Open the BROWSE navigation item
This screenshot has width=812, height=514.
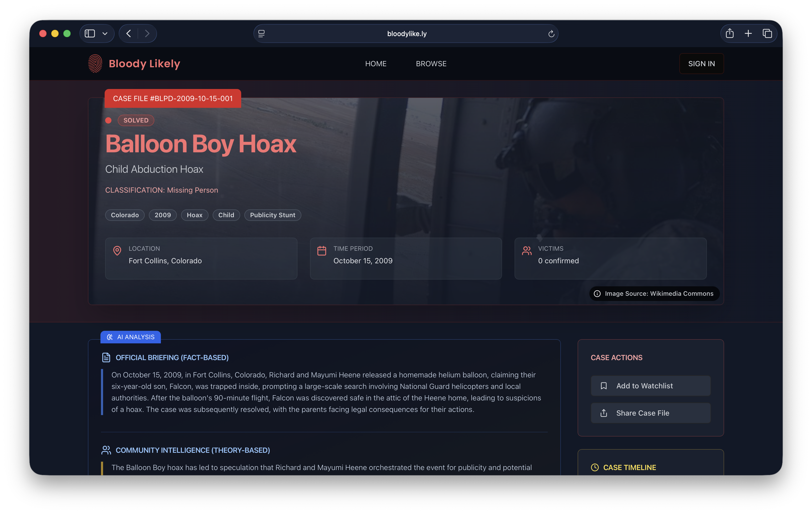tap(431, 63)
